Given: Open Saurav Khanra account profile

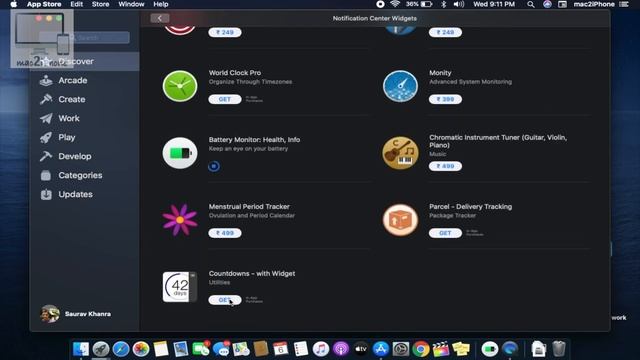Looking at the screenshot, I should 76,314.
